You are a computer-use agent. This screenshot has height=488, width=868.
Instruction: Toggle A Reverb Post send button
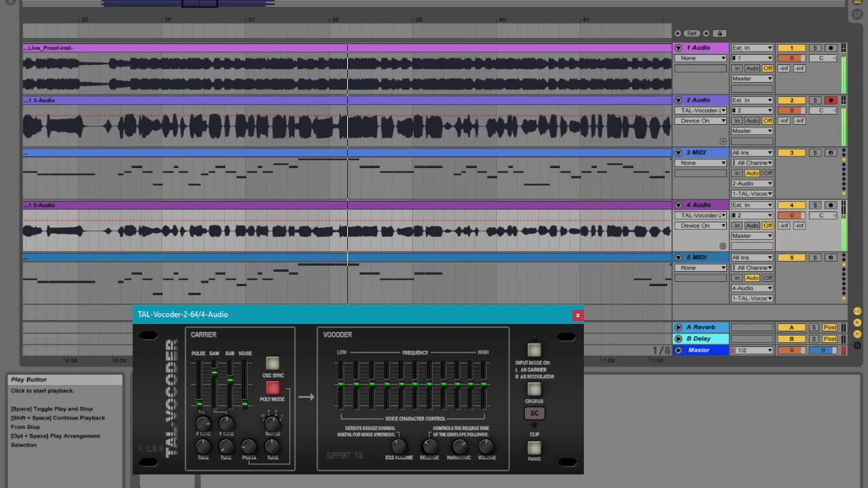(x=830, y=327)
